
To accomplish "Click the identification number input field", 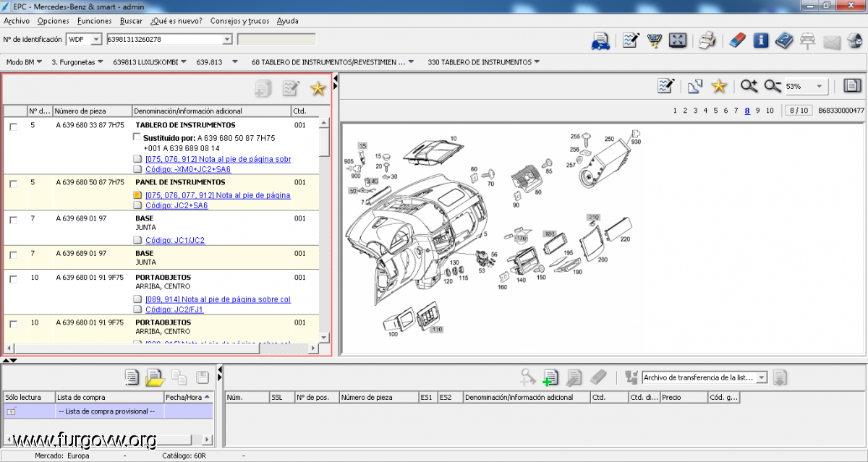I will point(164,39).
